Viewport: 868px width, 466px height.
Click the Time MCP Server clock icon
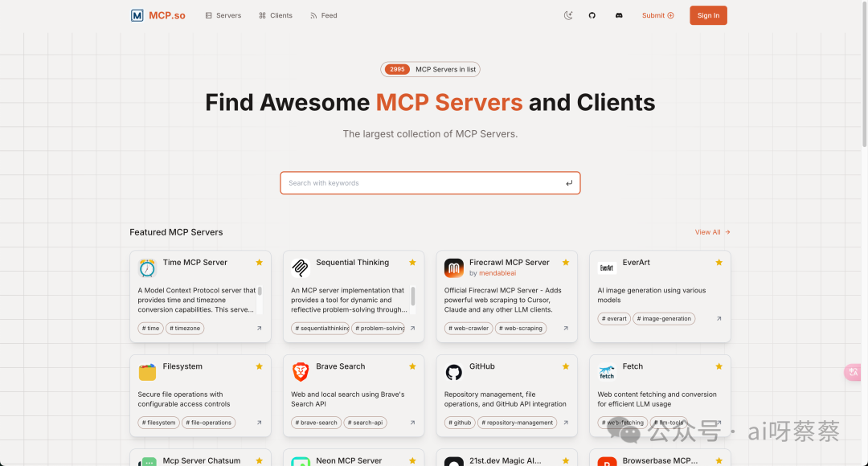[x=147, y=268]
